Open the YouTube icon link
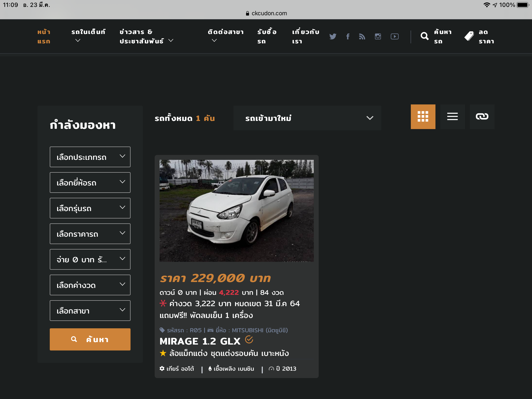Image resolution: width=532 pixels, height=399 pixels. click(395, 36)
